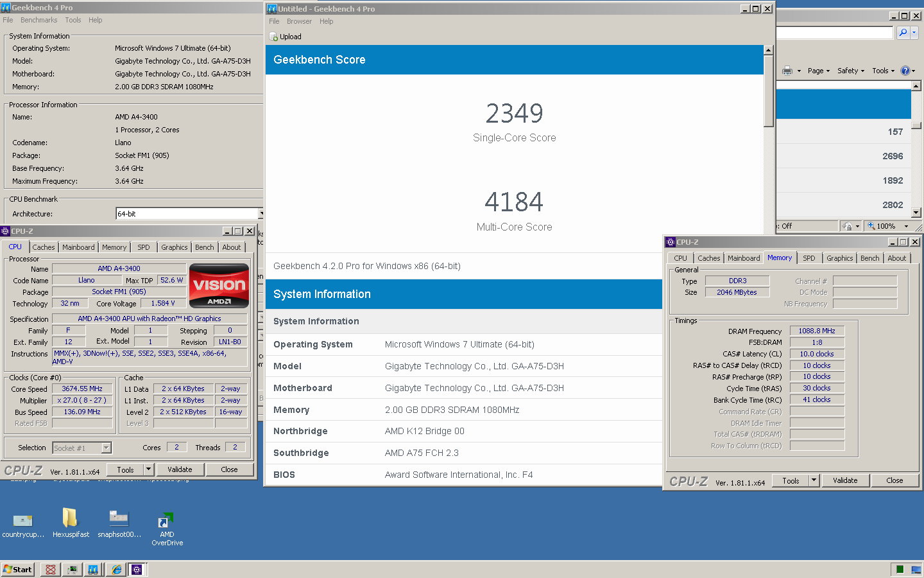Image resolution: width=924 pixels, height=578 pixels.
Task: Switch to the Graphics tab in the right CPU-Z window
Action: tap(840, 258)
